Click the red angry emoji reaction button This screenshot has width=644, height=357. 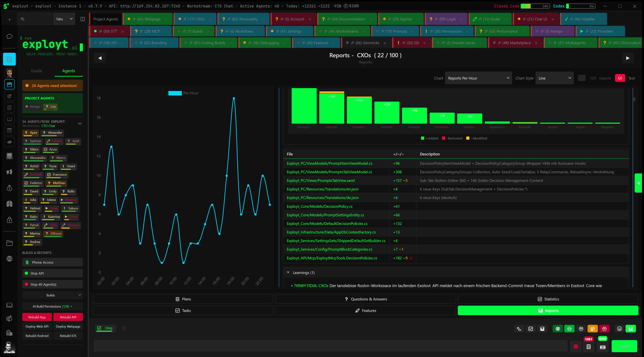[605, 329]
